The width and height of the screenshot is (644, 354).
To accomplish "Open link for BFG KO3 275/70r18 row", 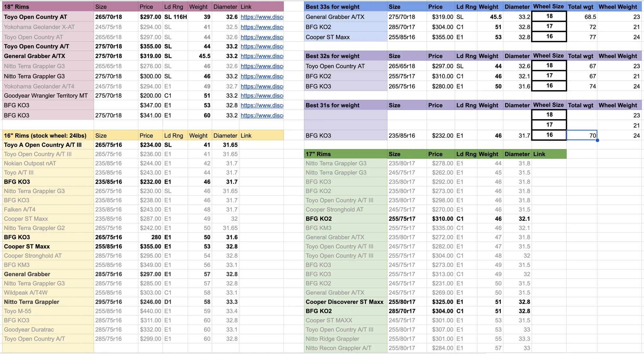I will pos(262,115).
